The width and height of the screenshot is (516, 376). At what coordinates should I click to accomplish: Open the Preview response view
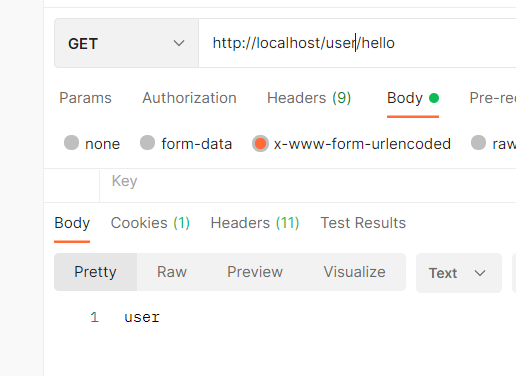(255, 272)
